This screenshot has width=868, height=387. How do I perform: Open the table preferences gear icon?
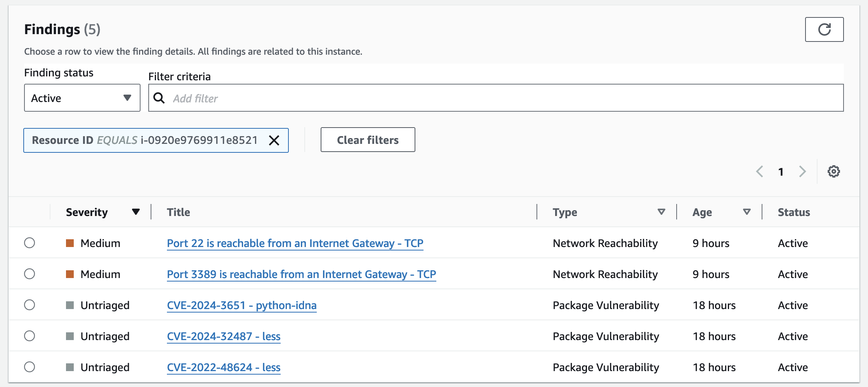coord(833,171)
